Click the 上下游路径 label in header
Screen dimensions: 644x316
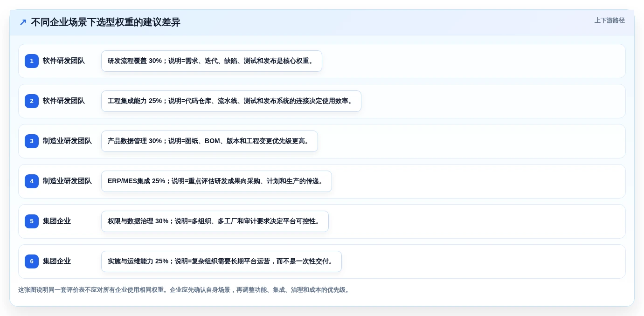pyautogui.click(x=609, y=21)
